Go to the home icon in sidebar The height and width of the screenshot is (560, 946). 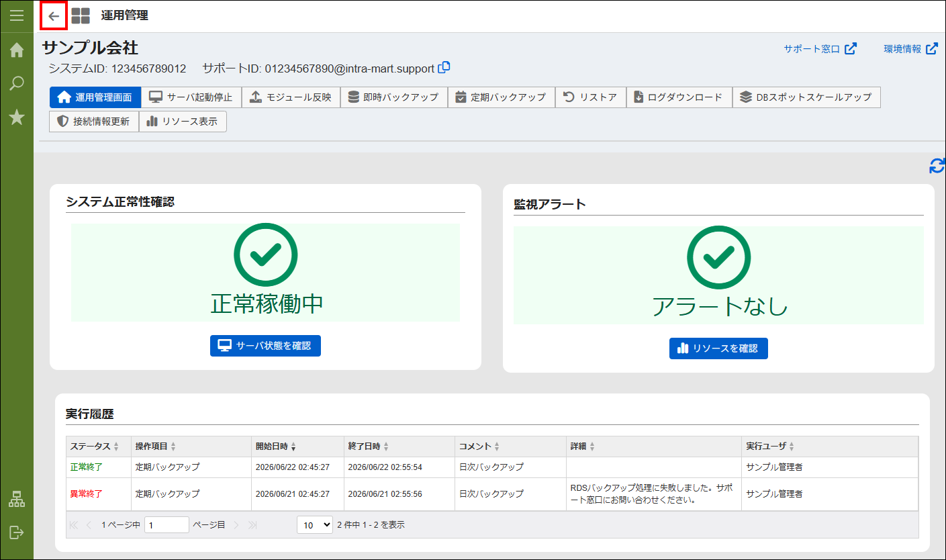[x=17, y=50]
